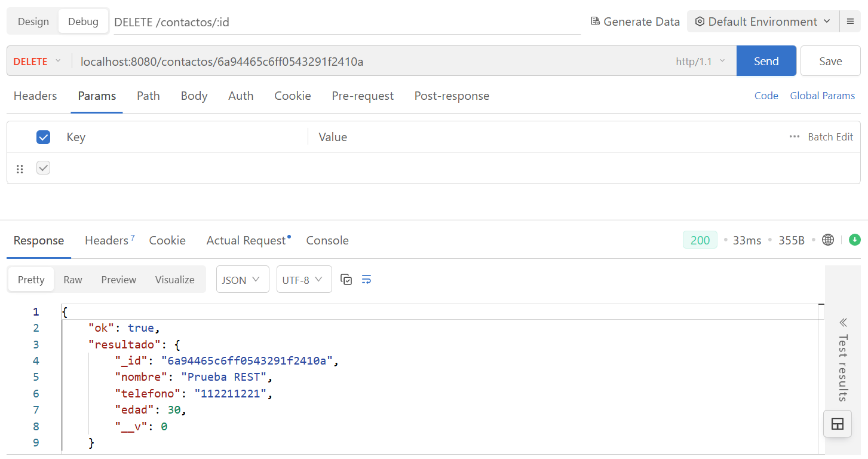Screen dimensions: 868x459
Task: Click the "ok": true line
Action: pyautogui.click(x=125, y=328)
